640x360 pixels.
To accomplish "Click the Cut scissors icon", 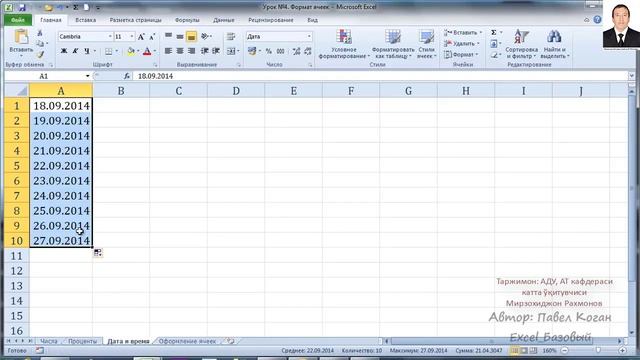I will pyautogui.click(x=40, y=33).
